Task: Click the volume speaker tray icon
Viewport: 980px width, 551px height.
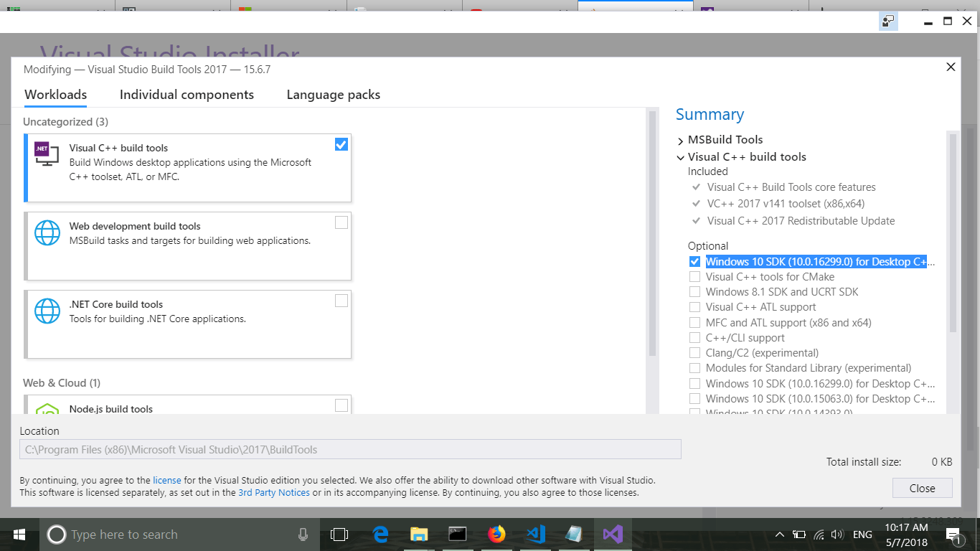Action: (837, 534)
